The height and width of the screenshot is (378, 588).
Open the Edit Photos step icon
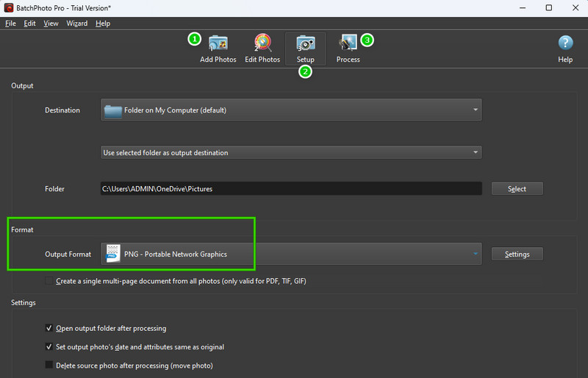tap(262, 43)
